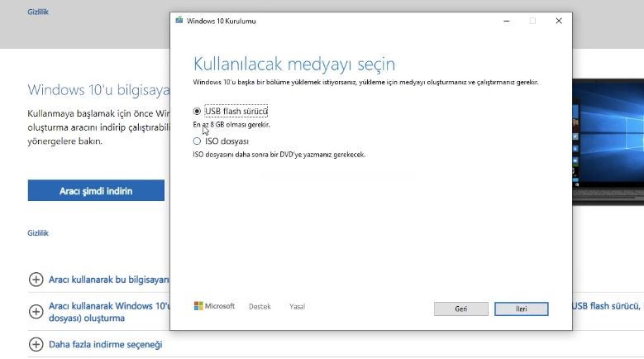Select the USB flash sürücü radio button
The width and height of the screenshot is (644, 359).
coord(197,112)
